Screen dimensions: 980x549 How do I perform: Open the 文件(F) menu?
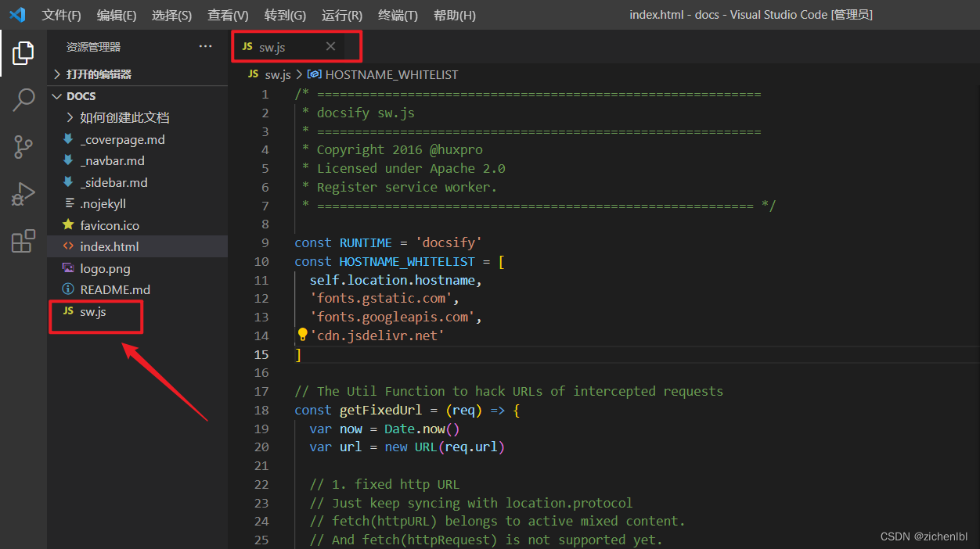point(62,16)
